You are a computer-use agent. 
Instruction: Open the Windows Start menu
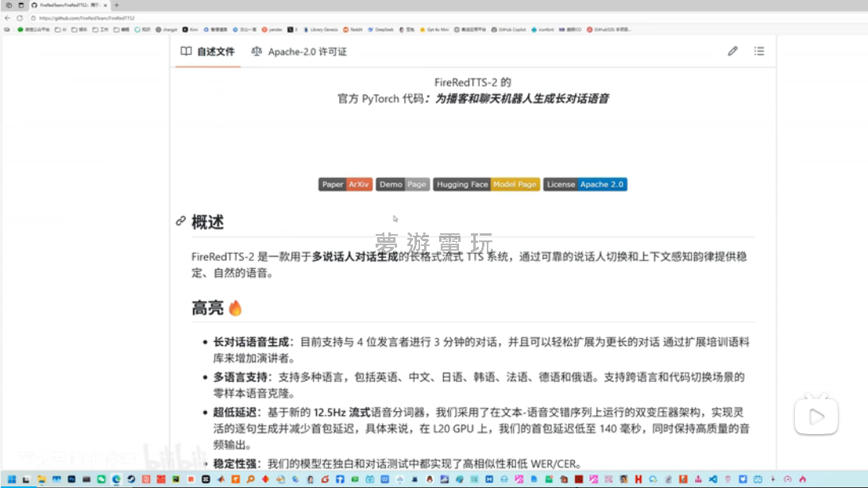pos(12,479)
